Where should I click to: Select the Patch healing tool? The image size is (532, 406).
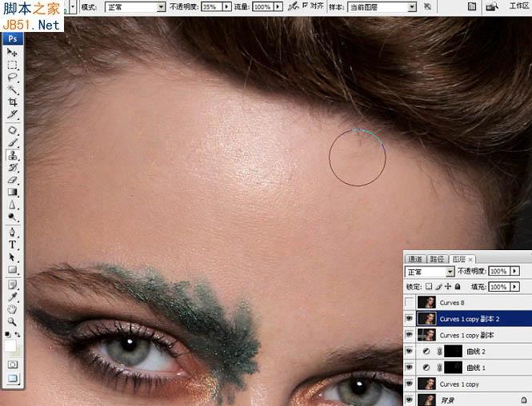[13, 130]
